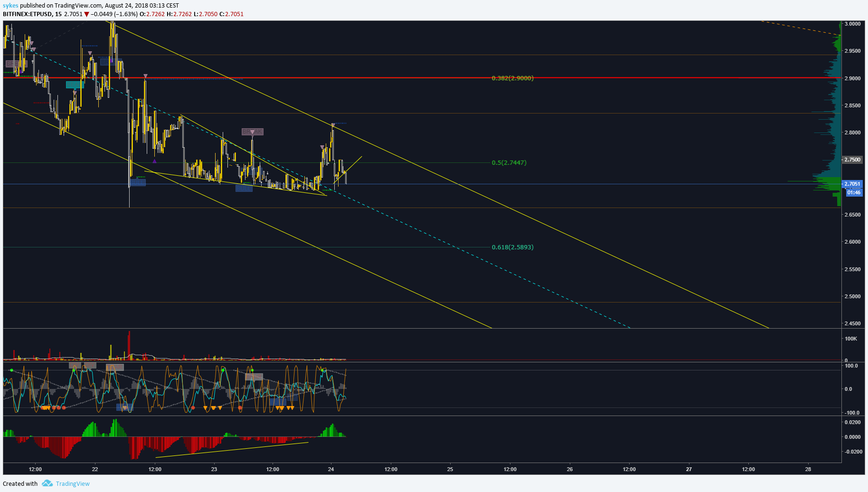Click the 2.6500 price axis label
Image resolution: width=868 pixels, height=492 pixels.
point(852,215)
